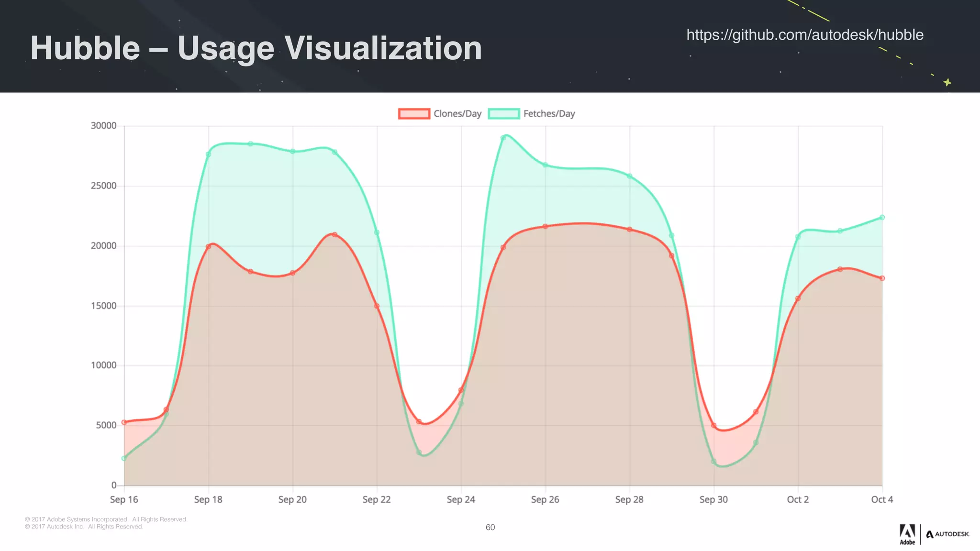Click the red Clones/Day legend swatch
This screenshot has width=980, height=551.
[x=414, y=114]
